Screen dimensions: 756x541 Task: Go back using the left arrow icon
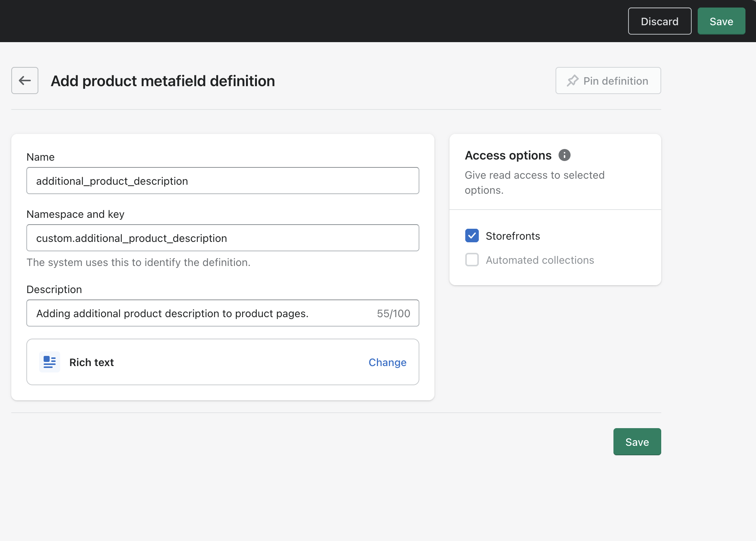click(x=25, y=81)
